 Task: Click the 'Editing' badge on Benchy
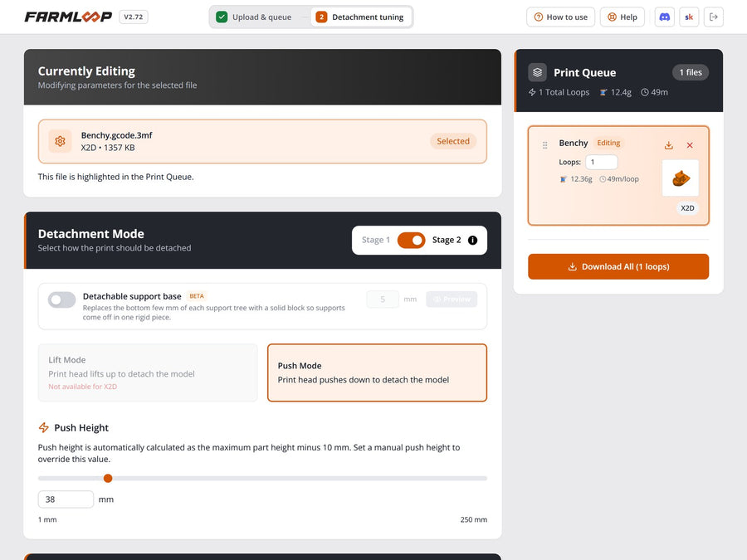[608, 143]
